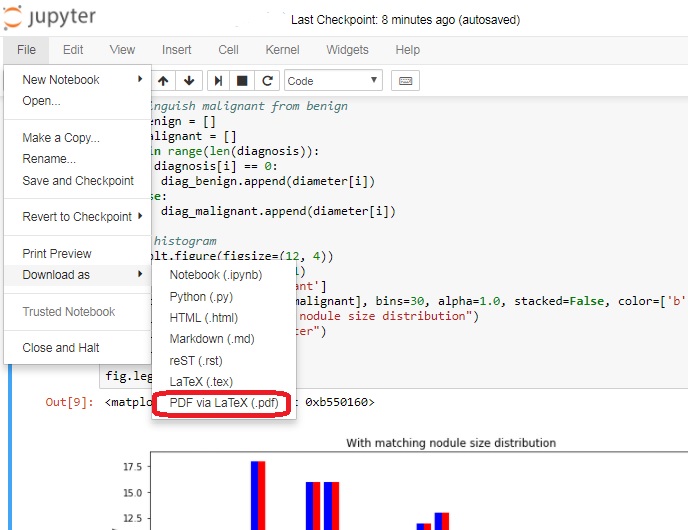Click Trusted Notebook entry

(x=77, y=312)
